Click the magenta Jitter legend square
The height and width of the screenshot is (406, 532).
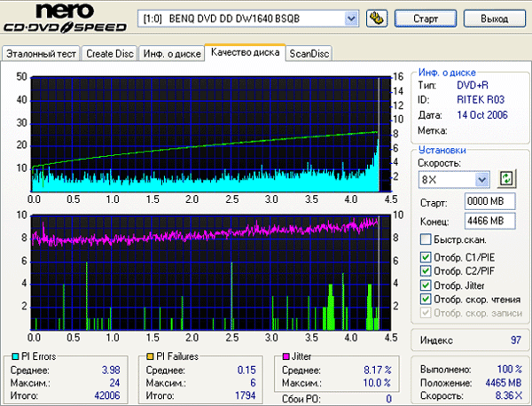pos(287,355)
